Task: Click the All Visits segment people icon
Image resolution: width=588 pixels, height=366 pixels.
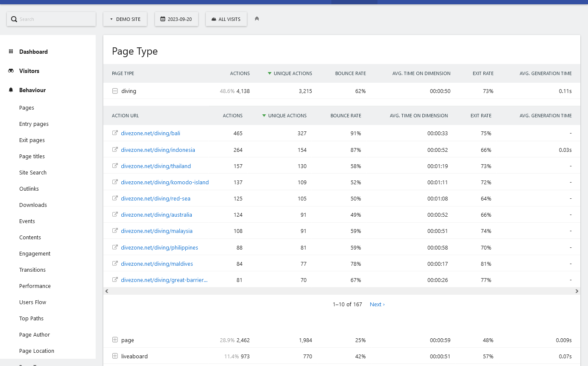Action: click(x=214, y=19)
